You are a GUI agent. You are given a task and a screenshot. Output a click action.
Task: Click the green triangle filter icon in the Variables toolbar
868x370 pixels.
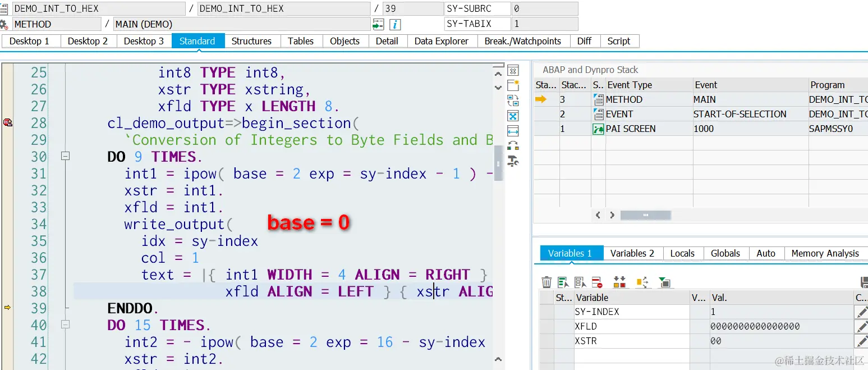coord(665,282)
